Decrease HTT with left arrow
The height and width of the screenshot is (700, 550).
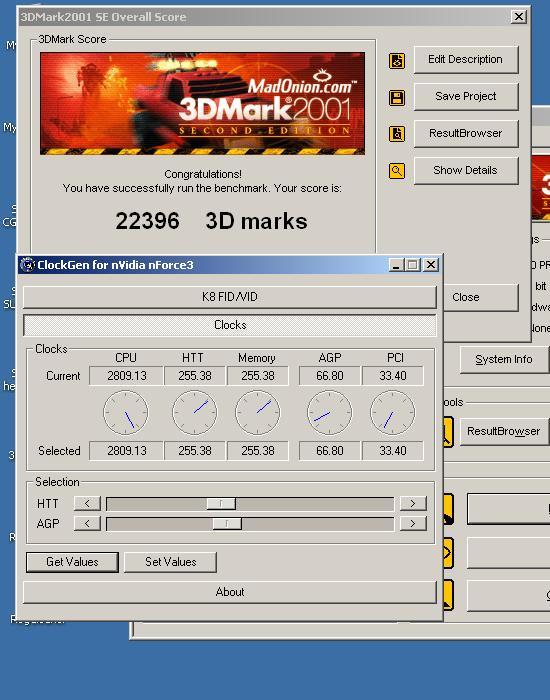(x=87, y=504)
